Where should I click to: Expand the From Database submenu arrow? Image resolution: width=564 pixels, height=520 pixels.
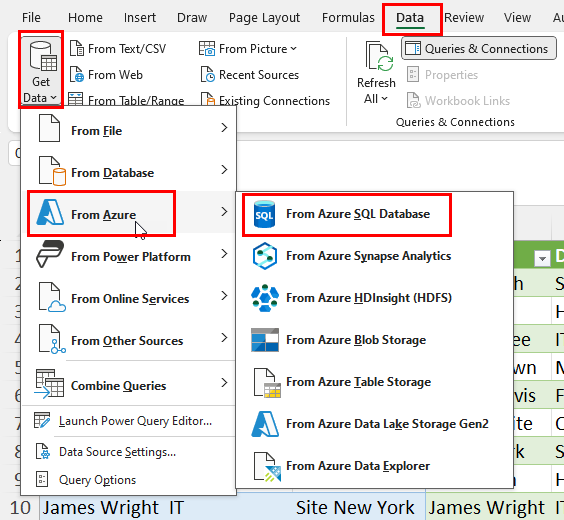(x=224, y=170)
